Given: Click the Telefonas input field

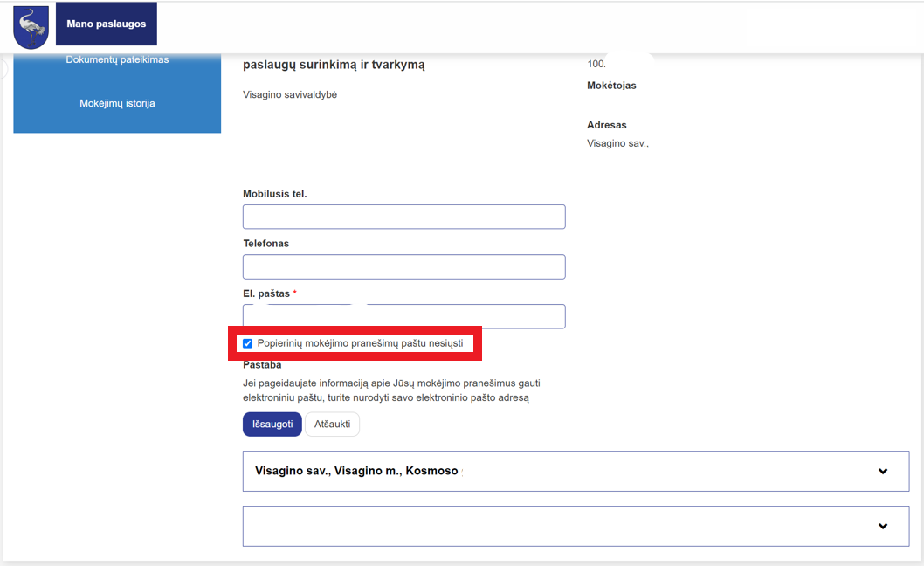Looking at the screenshot, I should [403, 266].
